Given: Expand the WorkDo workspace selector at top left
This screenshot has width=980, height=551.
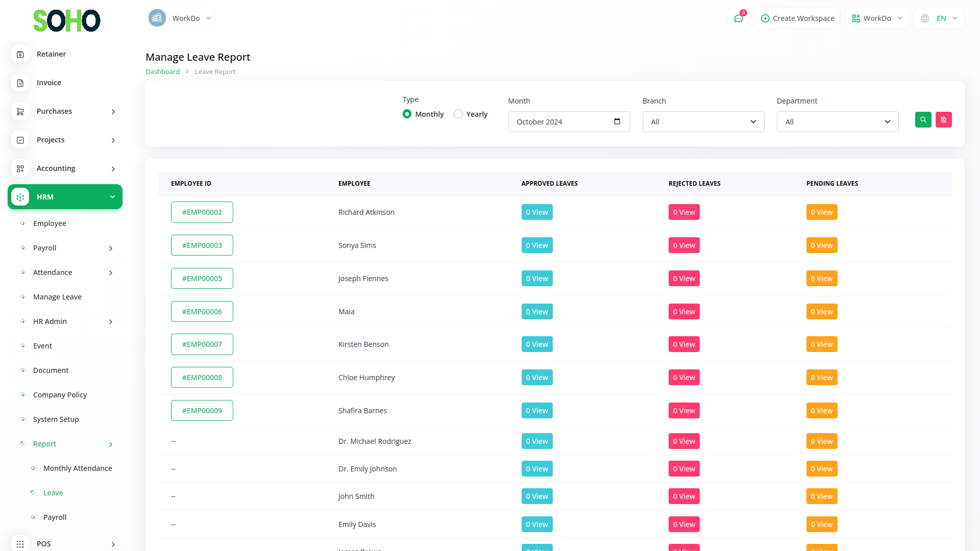Looking at the screenshot, I should pyautogui.click(x=180, y=18).
